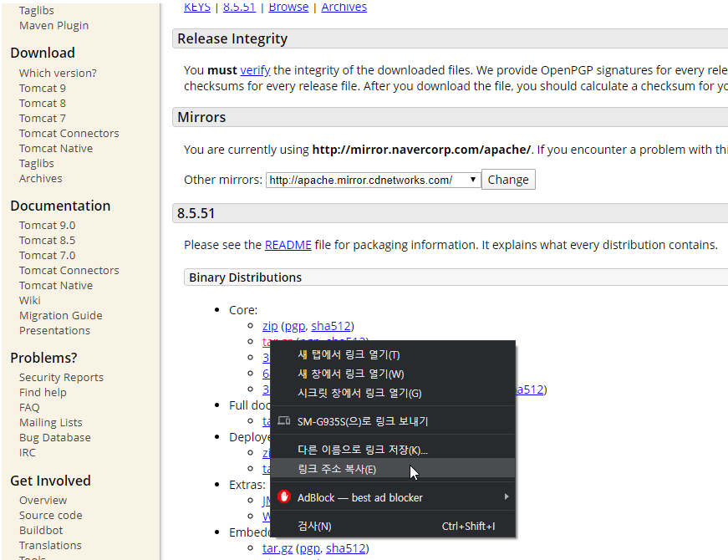This screenshot has width=728, height=560.
Task: Open the AdBlock — best ad blocker entry
Action: (393, 497)
